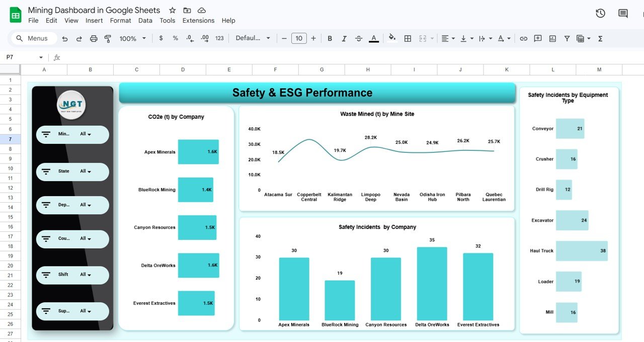Toggle italic formatting

pyautogui.click(x=344, y=38)
